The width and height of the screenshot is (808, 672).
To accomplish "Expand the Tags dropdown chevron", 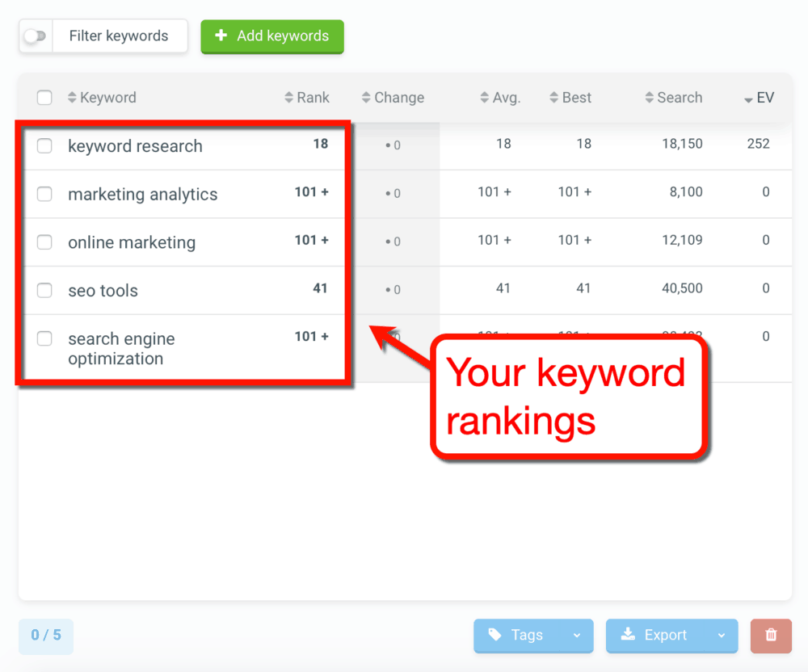I will (576, 636).
